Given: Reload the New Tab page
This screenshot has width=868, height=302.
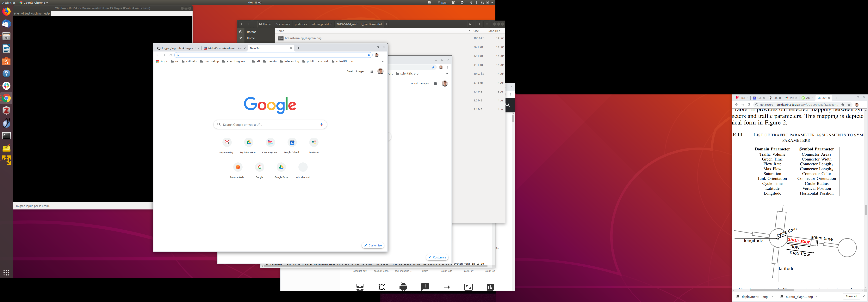Looking at the screenshot, I should pos(170,55).
